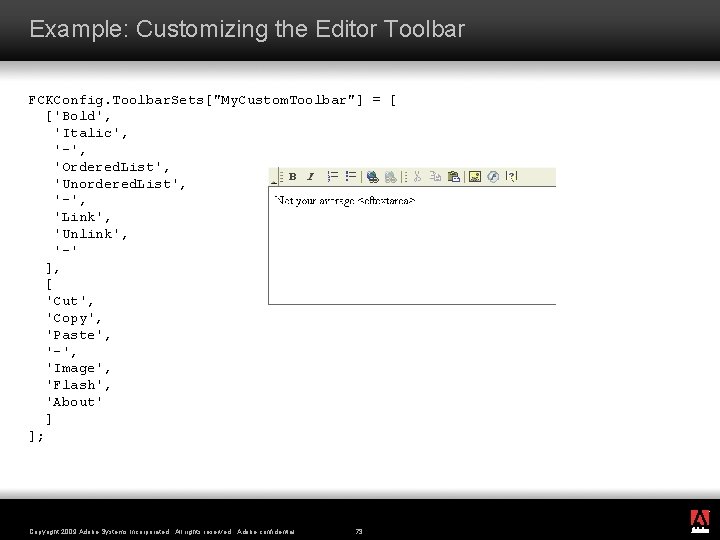Click the Paste clipboard icon
This screenshot has width=720, height=540.
(x=454, y=177)
